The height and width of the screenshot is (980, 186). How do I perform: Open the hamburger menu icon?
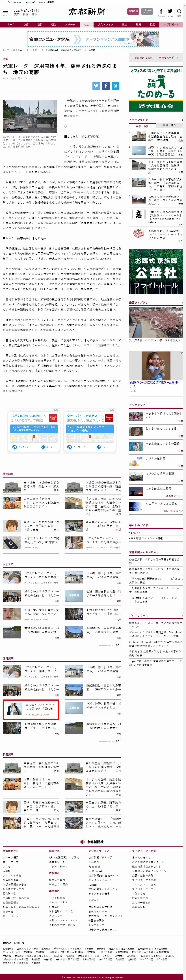click(x=5, y=12)
